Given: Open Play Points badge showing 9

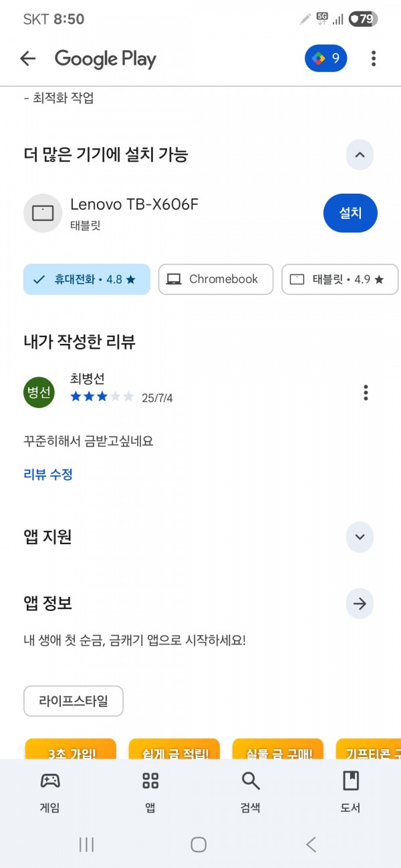Looking at the screenshot, I should click(x=326, y=59).
